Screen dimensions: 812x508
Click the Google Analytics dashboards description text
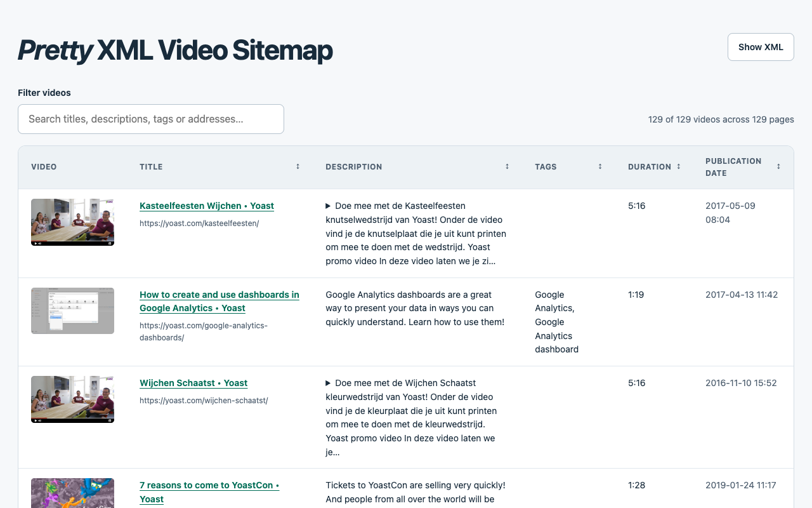point(415,308)
